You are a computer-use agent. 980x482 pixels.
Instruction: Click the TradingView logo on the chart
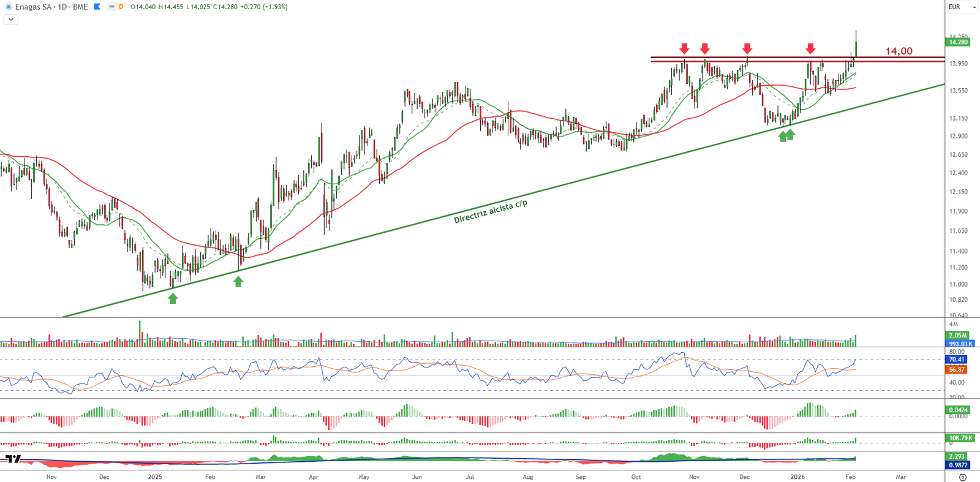(x=13, y=459)
